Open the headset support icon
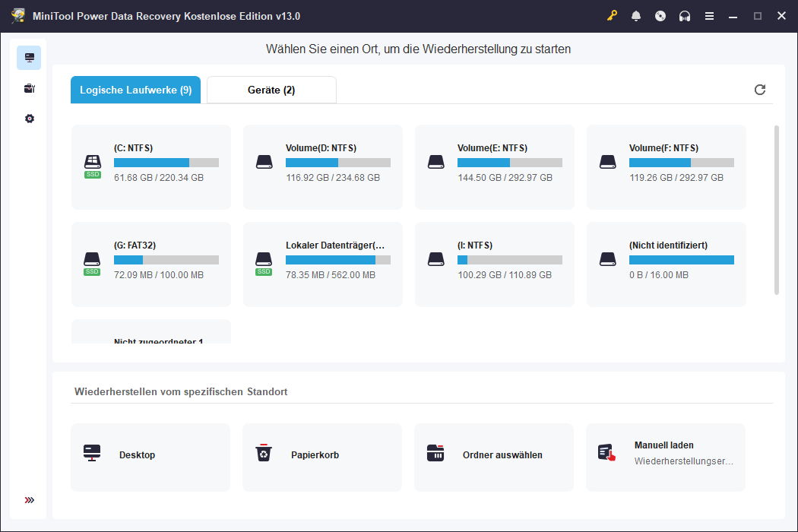 pos(685,16)
